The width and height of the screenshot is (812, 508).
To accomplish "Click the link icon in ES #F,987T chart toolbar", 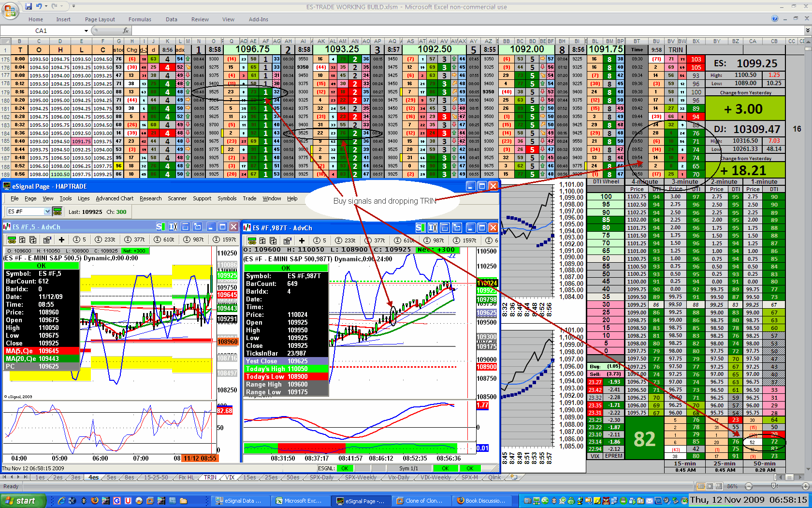I will [252, 240].
